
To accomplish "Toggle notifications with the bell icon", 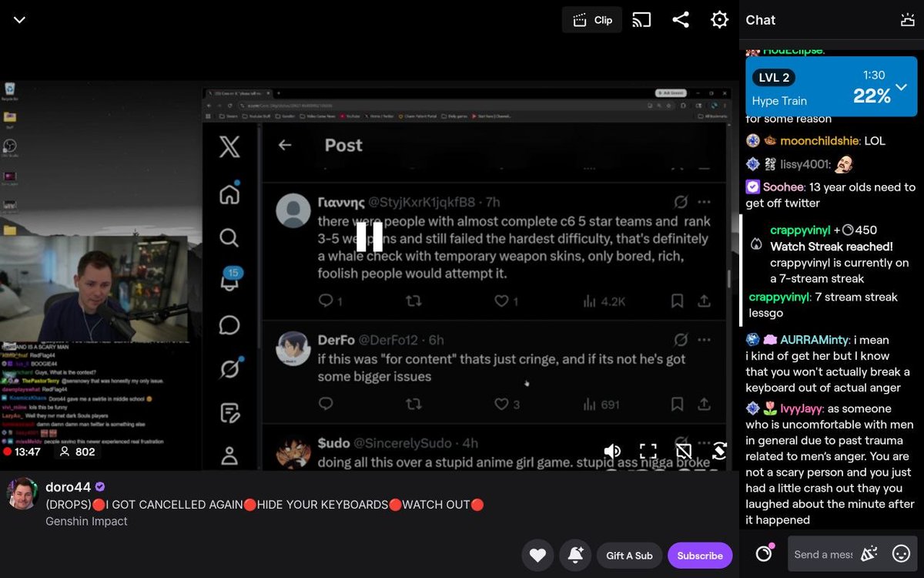I will 575,555.
